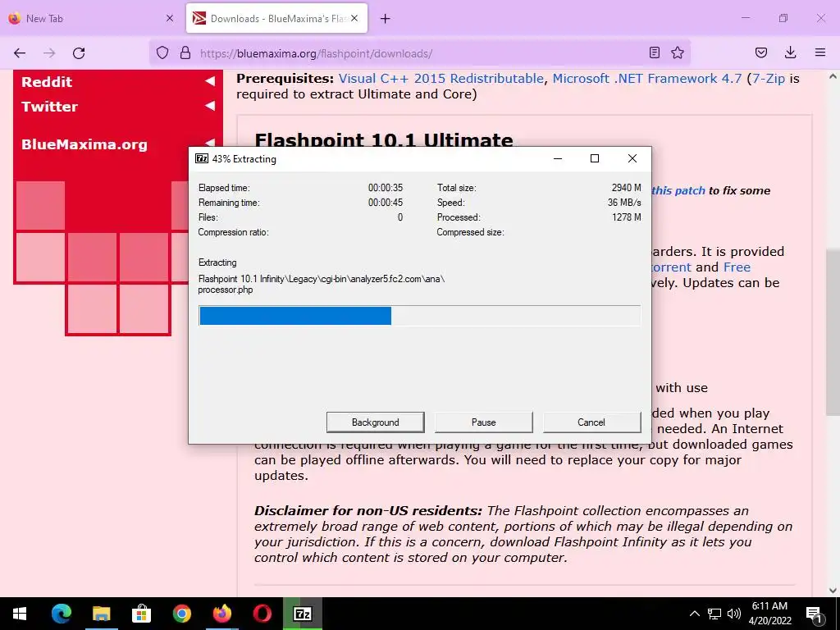Click 'Disclaimer for non-US residents:' text
Viewport: 840px width, 630px height.
point(368,510)
